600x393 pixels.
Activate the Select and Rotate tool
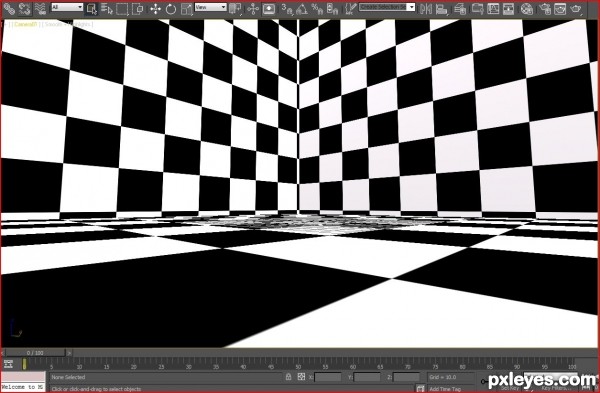(x=171, y=8)
